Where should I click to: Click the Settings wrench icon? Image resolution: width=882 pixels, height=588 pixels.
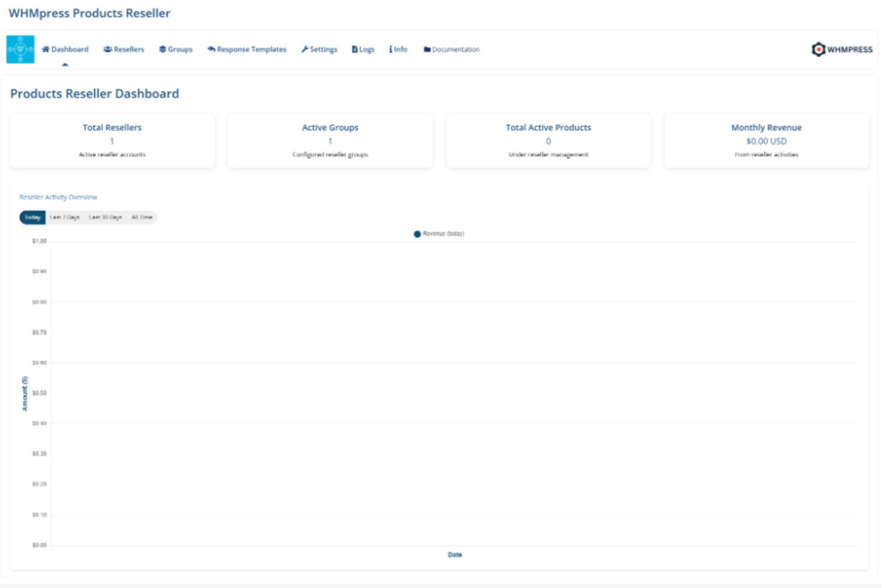click(x=305, y=49)
